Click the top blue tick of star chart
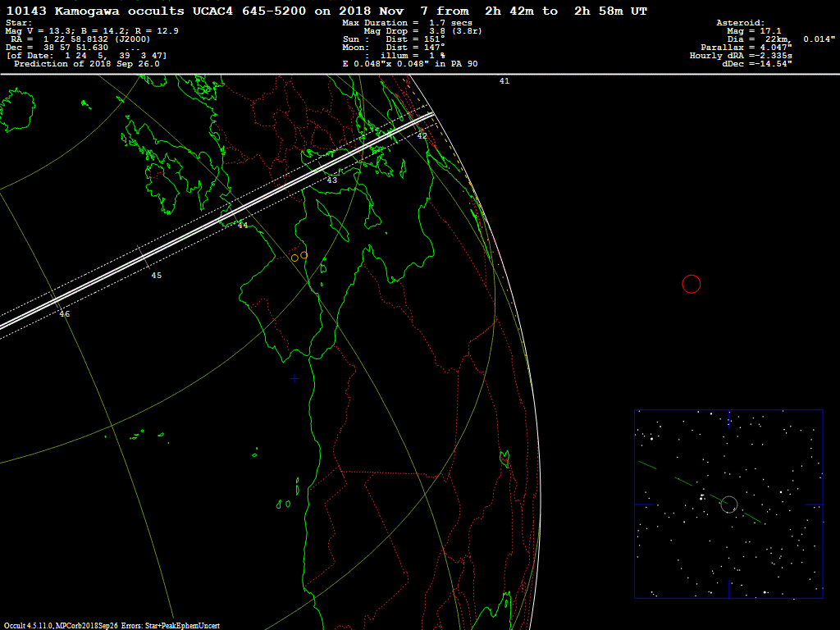The height and width of the screenshot is (630, 840). (728, 418)
